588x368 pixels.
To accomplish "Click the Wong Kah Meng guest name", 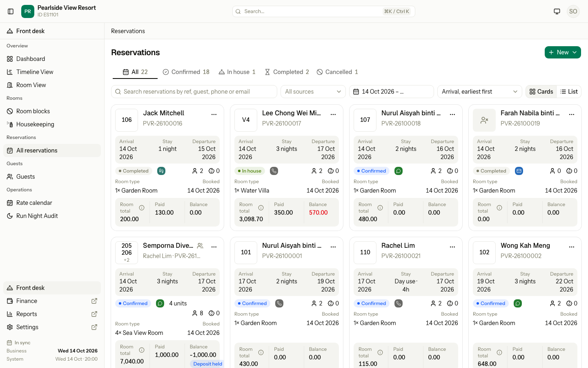I will 526,246.
